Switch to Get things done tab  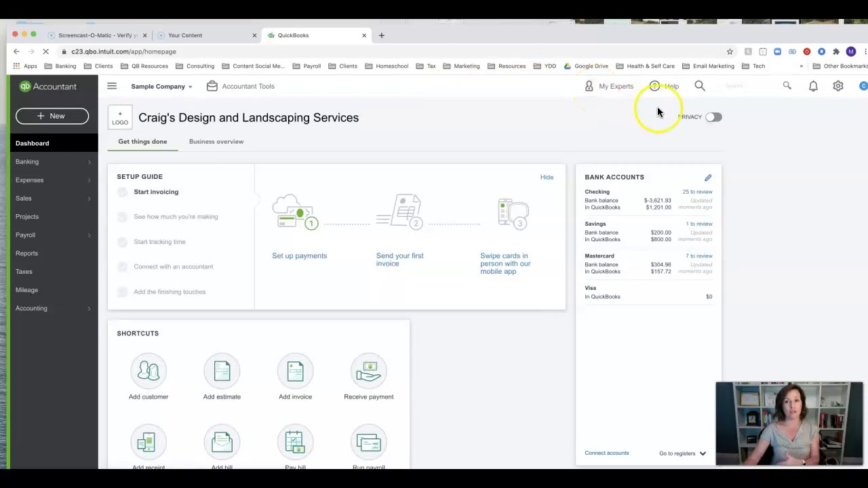[x=142, y=142]
